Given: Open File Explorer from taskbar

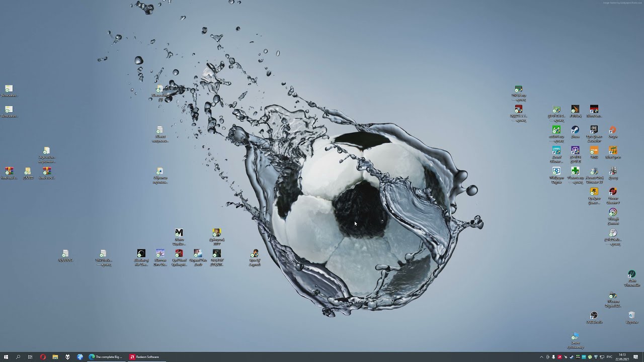Looking at the screenshot, I should (x=55, y=357).
